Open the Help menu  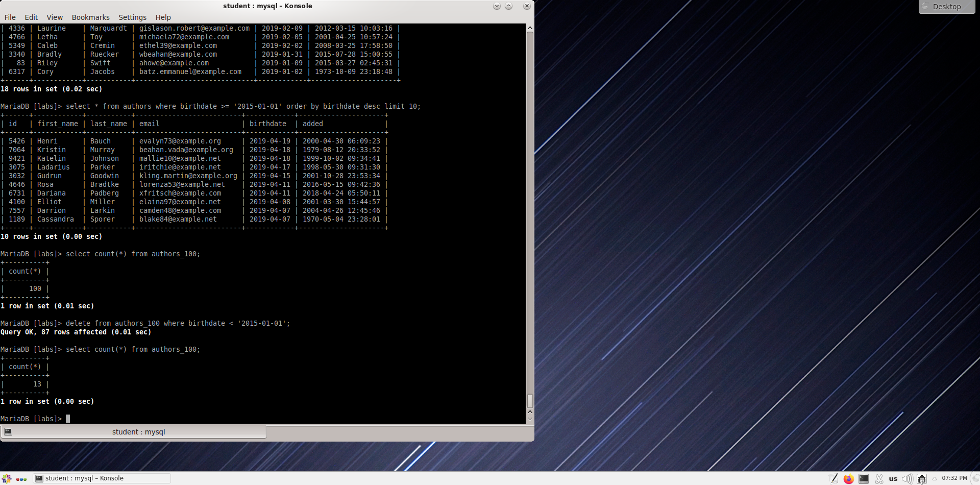coord(163,17)
